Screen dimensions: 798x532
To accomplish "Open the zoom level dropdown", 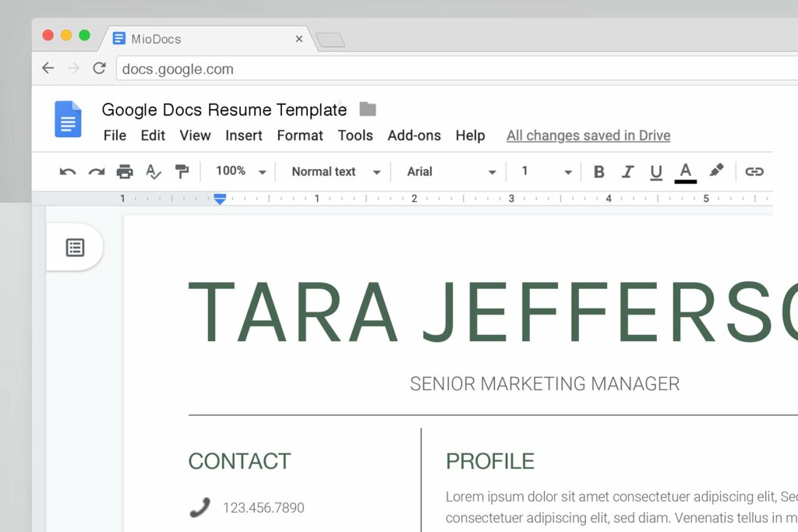I will 239,171.
